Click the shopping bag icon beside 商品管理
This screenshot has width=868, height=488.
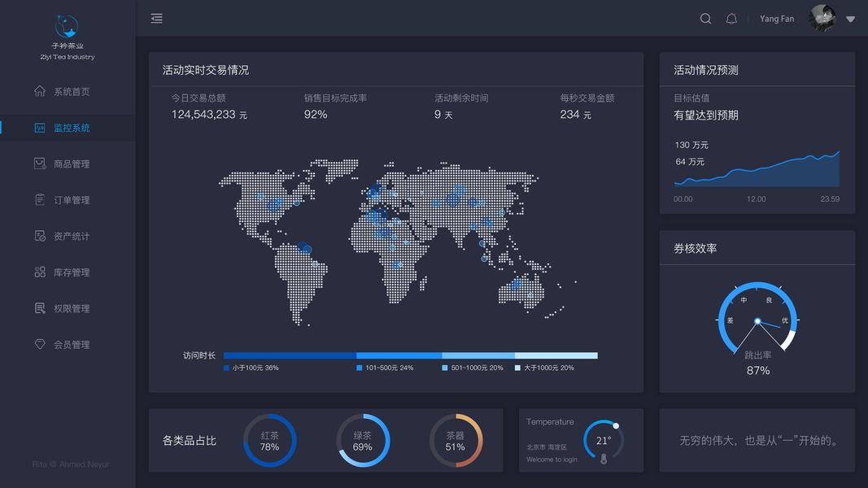[40, 163]
